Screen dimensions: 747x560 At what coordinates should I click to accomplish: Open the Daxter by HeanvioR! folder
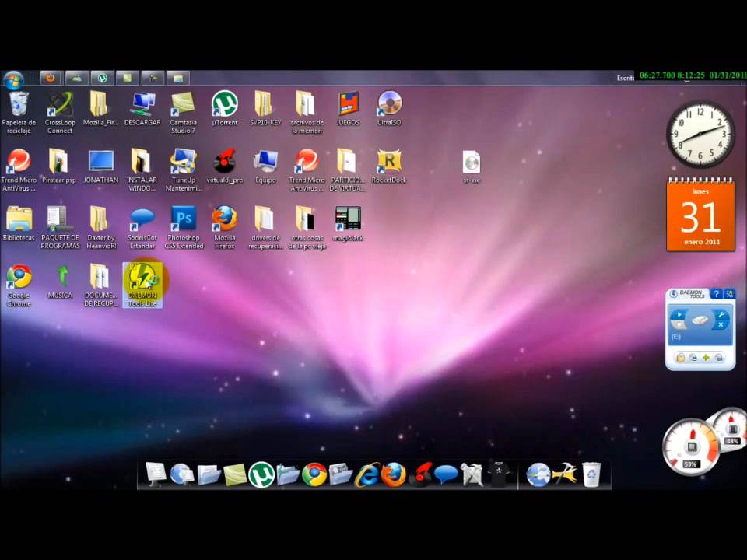[x=101, y=228]
